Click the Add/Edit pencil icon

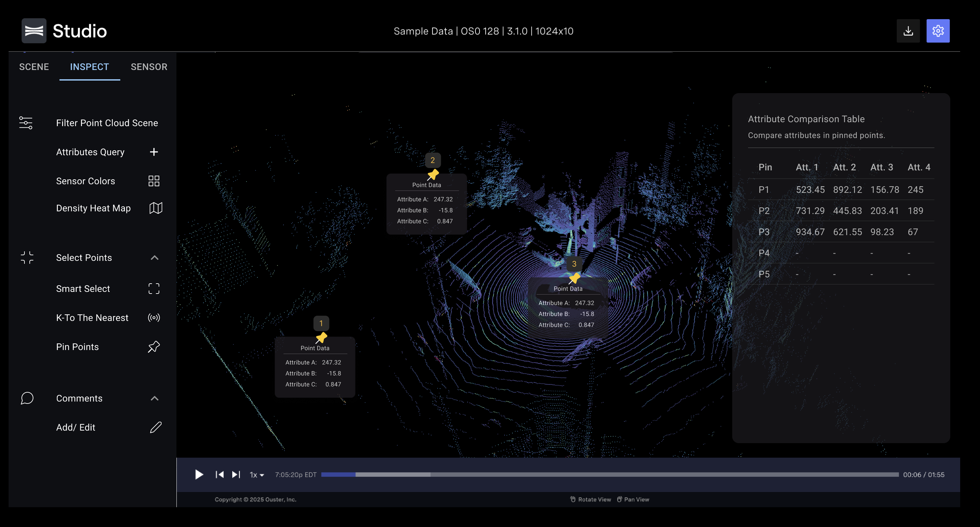(156, 427)
